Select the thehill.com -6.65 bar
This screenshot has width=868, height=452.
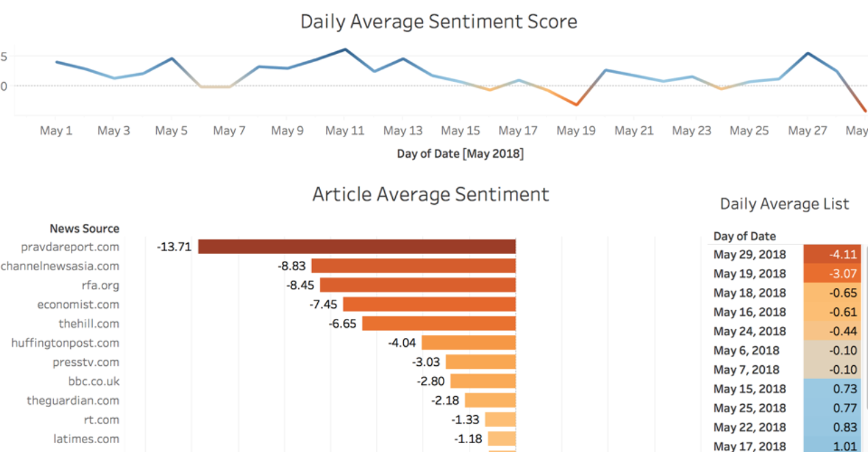439,323
